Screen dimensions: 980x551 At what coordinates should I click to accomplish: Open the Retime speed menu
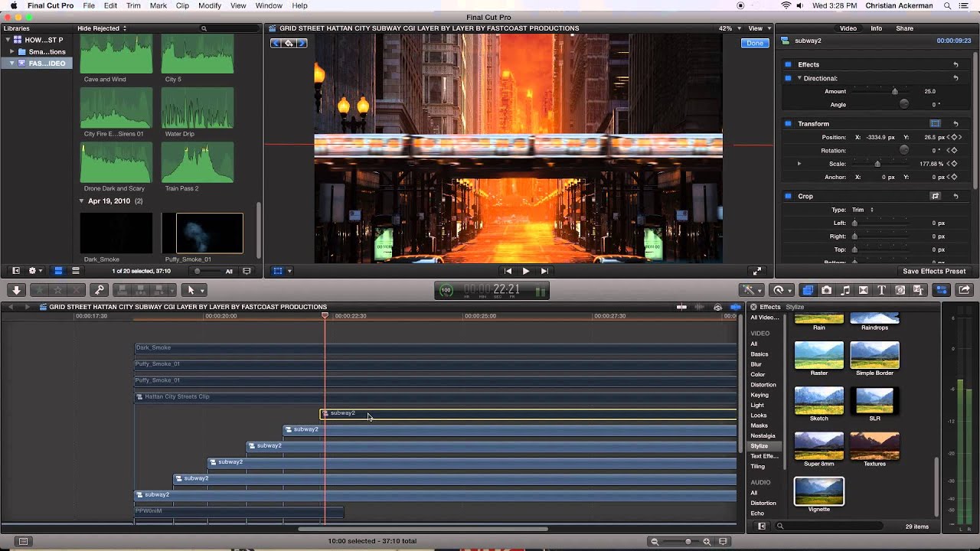782,290
